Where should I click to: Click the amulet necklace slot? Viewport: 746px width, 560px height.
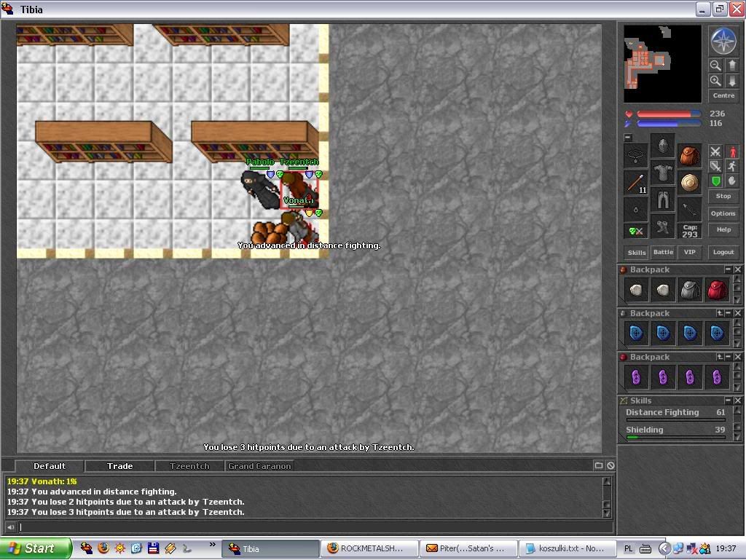tap(636, 155)
